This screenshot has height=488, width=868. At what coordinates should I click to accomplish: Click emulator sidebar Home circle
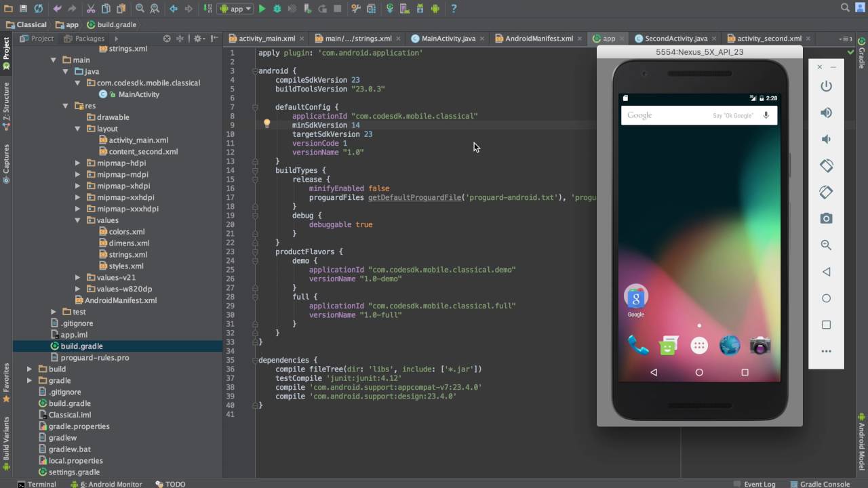coord(826,298)
